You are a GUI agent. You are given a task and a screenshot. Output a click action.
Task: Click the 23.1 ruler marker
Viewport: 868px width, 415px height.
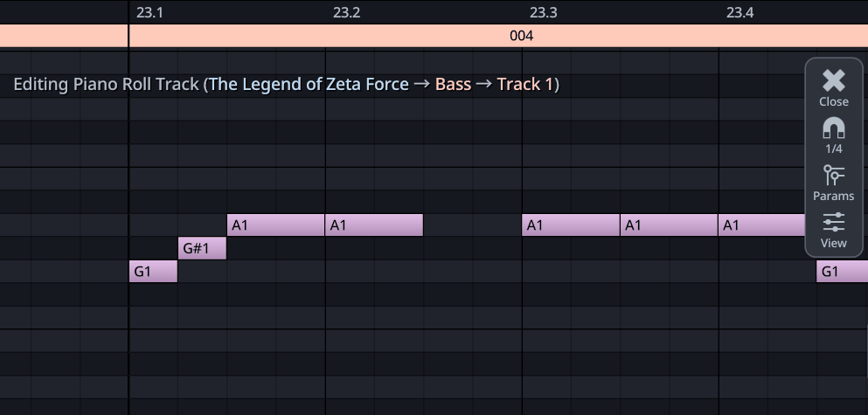(x=149, y=12)
